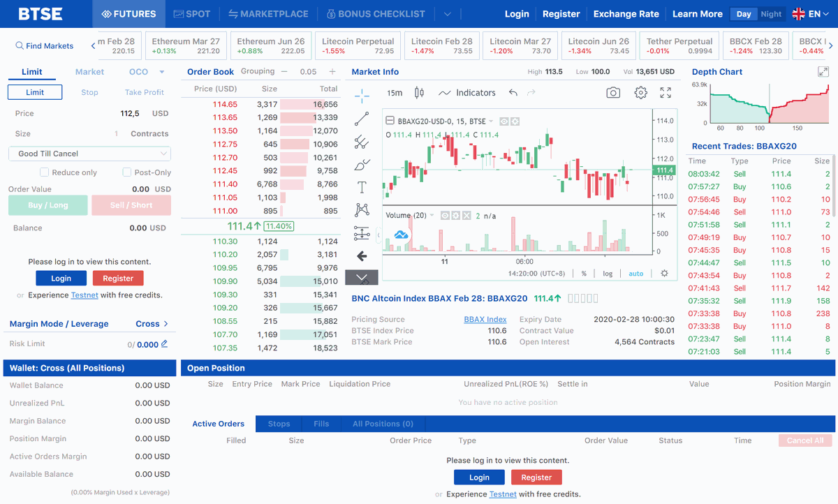Undo the last chart action

tap(513, 93)
